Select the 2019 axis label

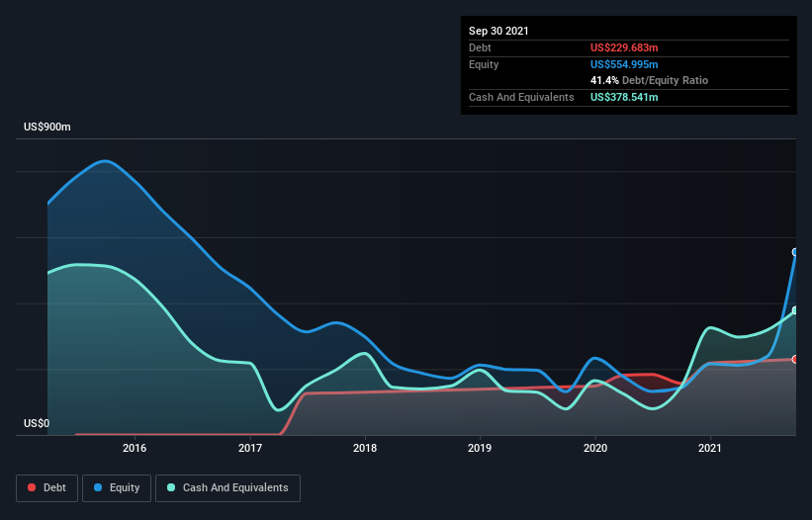[x=480, y=448]
